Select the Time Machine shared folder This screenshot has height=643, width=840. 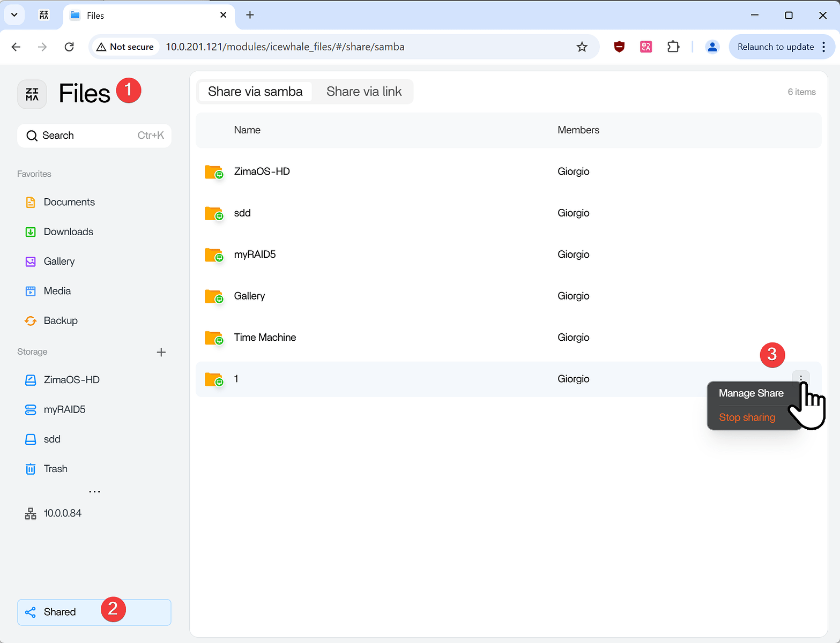pyautogui.click(x=508, y=338)
